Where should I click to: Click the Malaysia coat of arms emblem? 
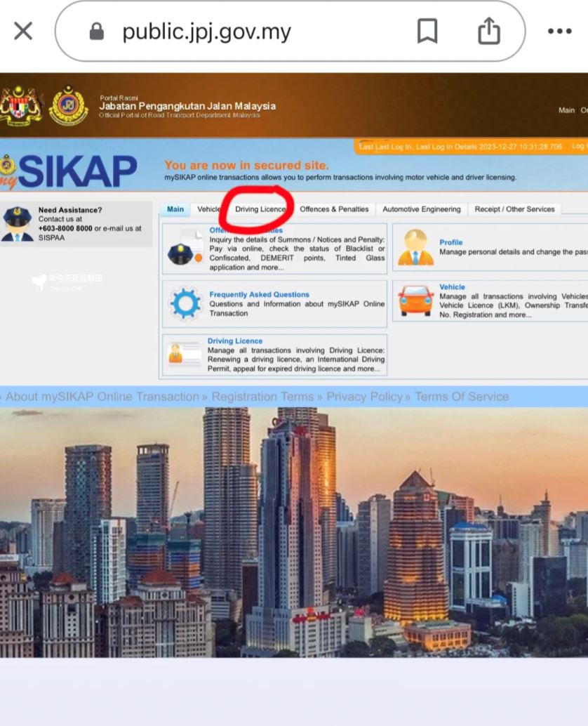[x=22, y=103]
